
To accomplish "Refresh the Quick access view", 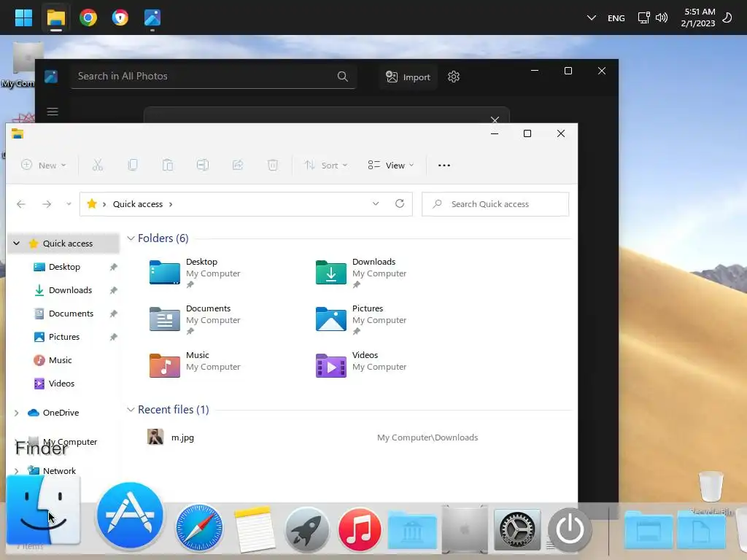I will coord(400,204).
